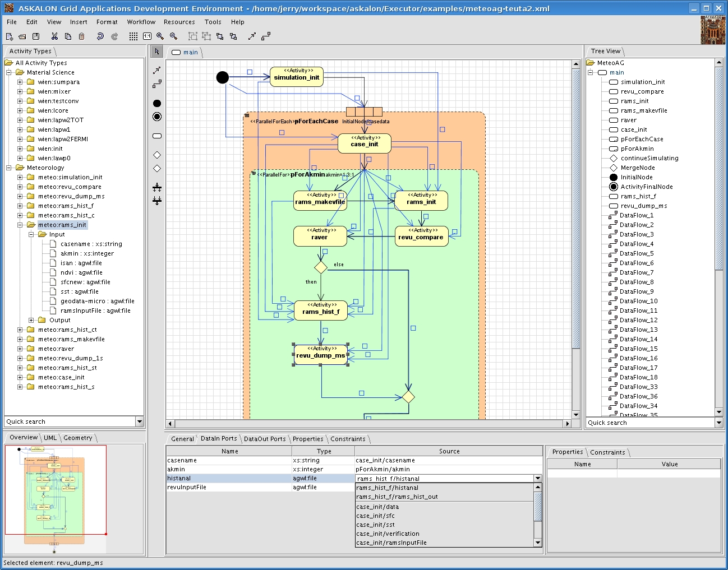
Task: Choose rams_hist_f/rams_hist_out in dropdown list
Action: pos(445,497)
